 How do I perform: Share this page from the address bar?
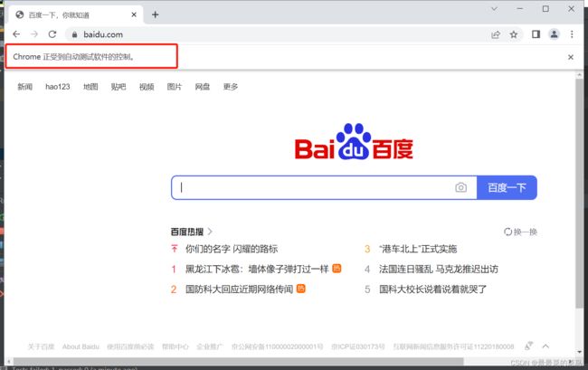tap(496, 34)
